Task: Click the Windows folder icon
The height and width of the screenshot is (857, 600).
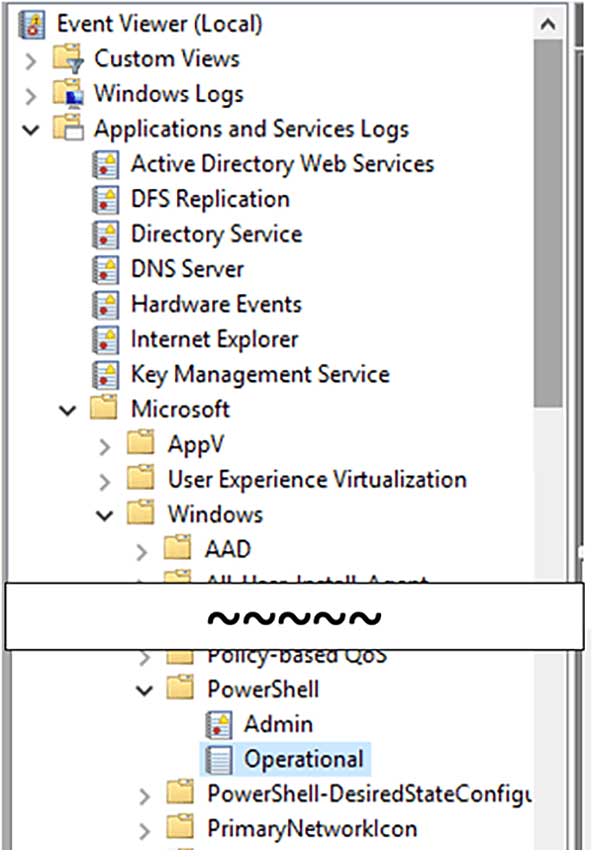Action: click(x=140, y=513)
